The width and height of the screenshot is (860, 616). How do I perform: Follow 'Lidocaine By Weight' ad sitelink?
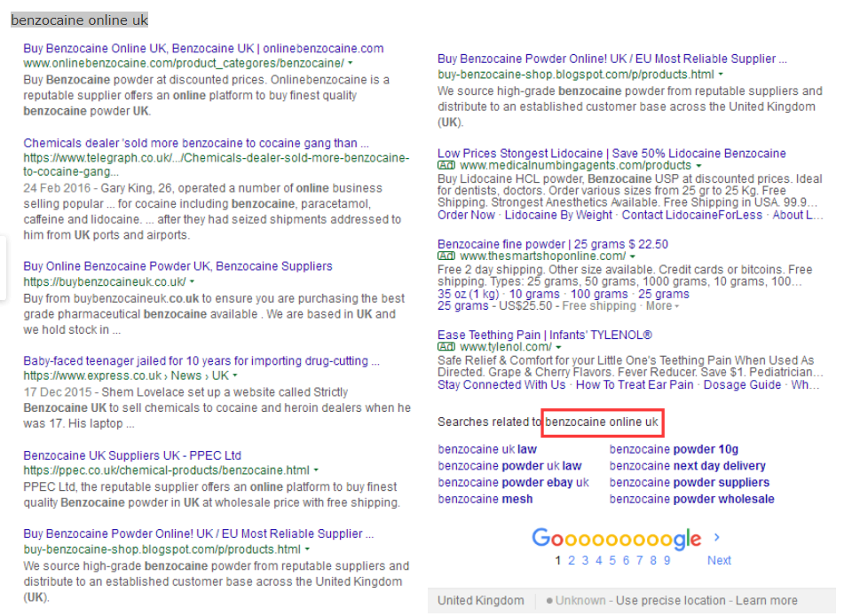pos(558,215)
